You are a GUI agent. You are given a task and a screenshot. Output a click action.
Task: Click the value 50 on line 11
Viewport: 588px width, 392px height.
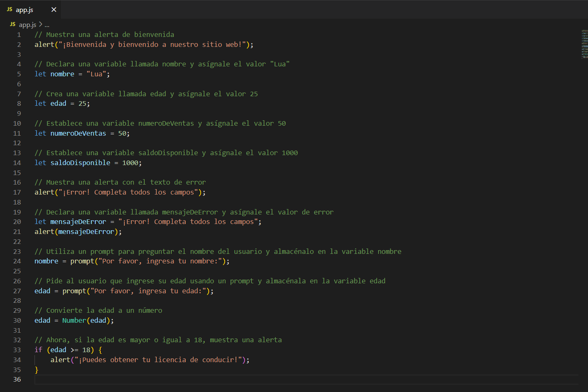point(122,133)
